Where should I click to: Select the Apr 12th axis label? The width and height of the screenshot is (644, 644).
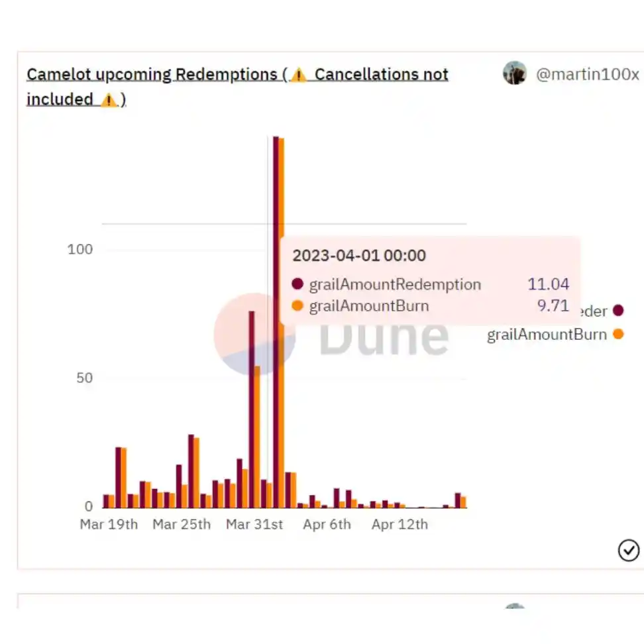click(400, 525)
